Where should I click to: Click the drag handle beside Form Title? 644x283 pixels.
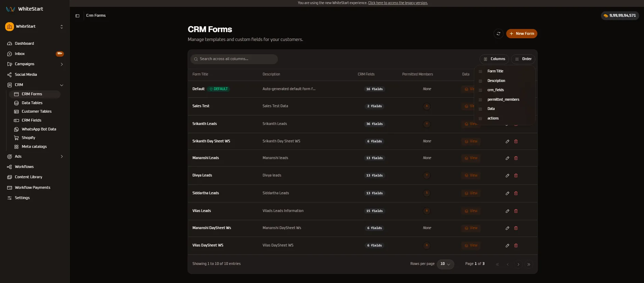point(480,71)
